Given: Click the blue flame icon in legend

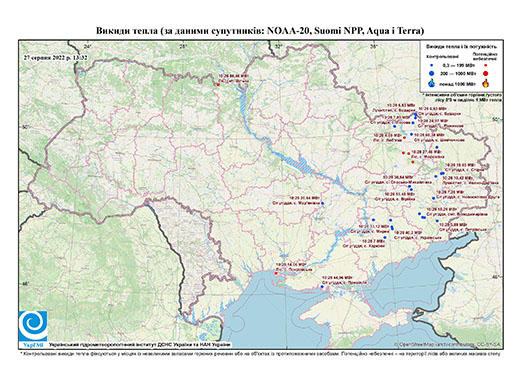Looking at the screenshot, I should [x=432, y=83].
